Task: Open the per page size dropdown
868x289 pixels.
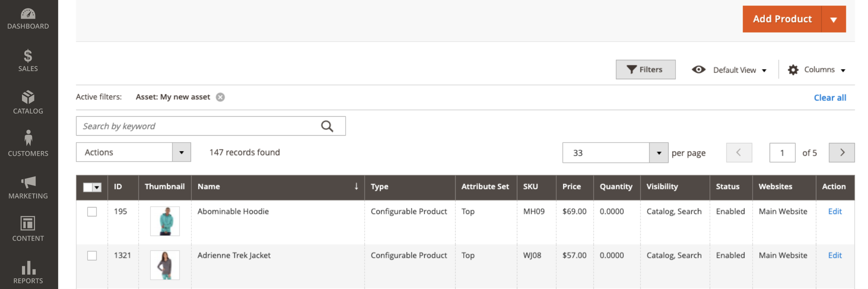Action: point(659,153)
